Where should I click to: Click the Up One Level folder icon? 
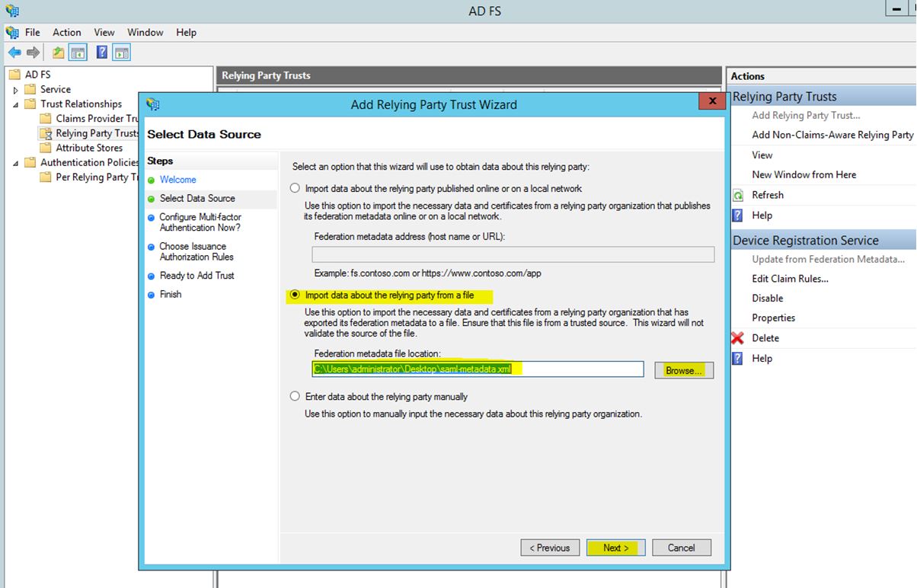tap(59, 53)
